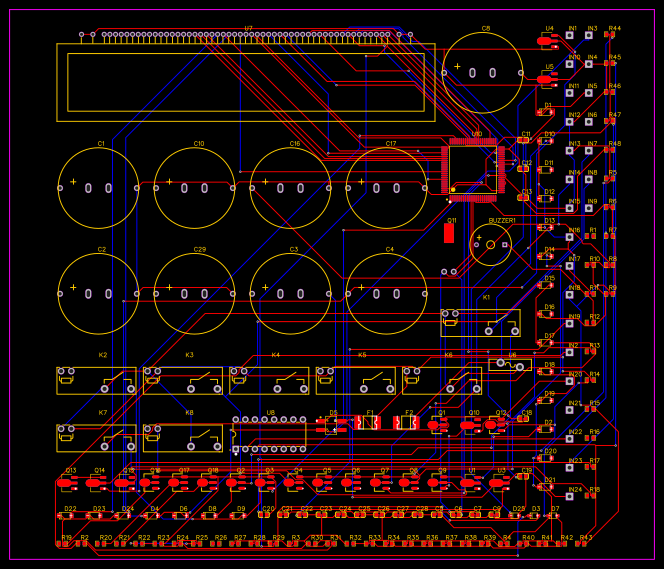This screenshot has width=664, height=569.
Task: Select diode D22
Action: (x=67, y=516)
